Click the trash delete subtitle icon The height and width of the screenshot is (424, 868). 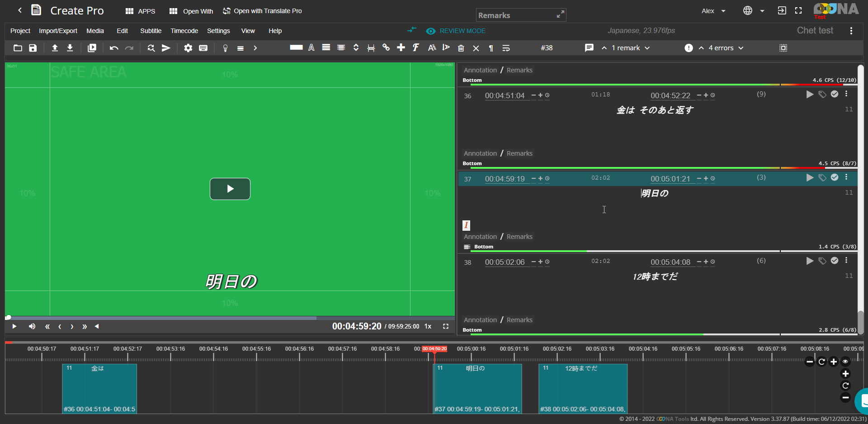coord(461,48)
